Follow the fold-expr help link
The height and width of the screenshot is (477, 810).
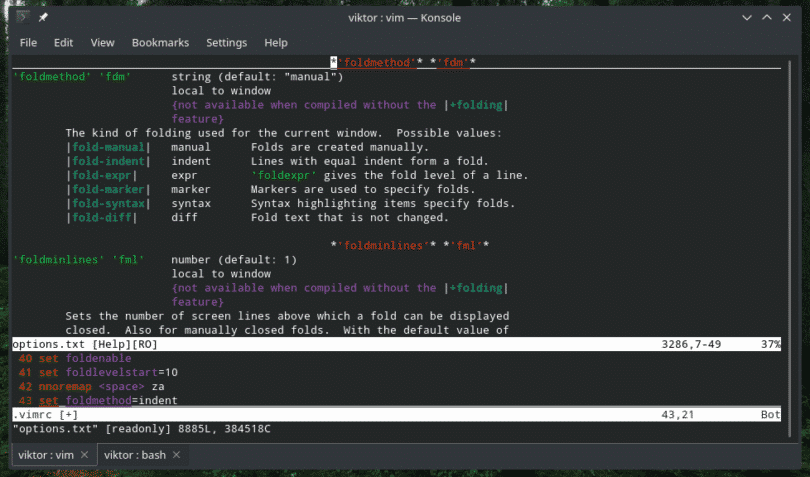point(102,175)
